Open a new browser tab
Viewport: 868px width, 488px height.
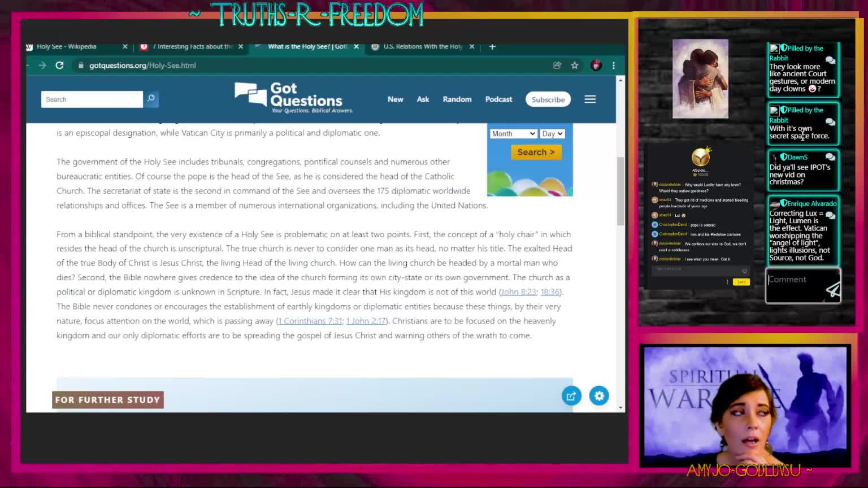click(x=492, y=47)
